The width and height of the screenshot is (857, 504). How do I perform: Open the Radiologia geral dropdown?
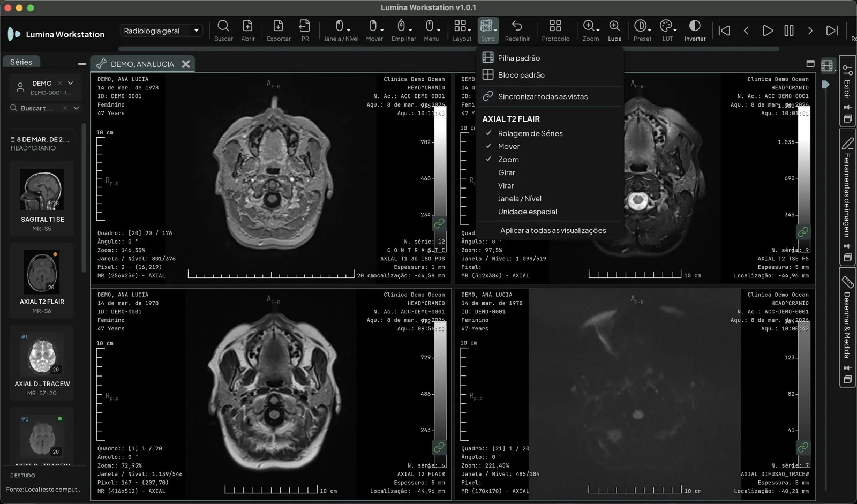tap(162, 31)
